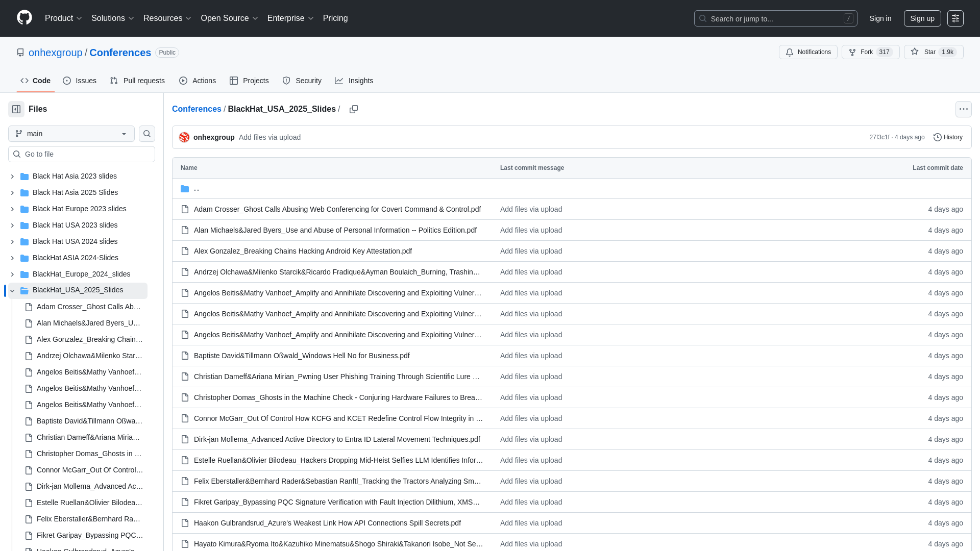
Task: Open the command palette icon
Action: [x=955, y=18]
